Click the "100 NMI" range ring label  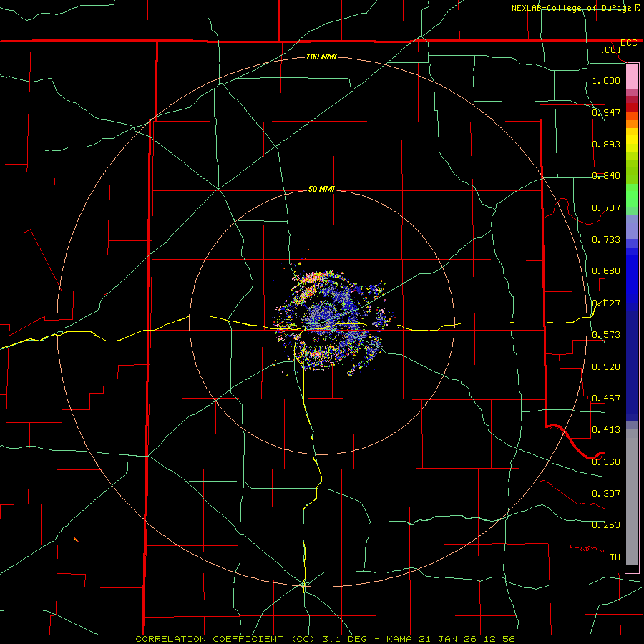click(321, 57)
